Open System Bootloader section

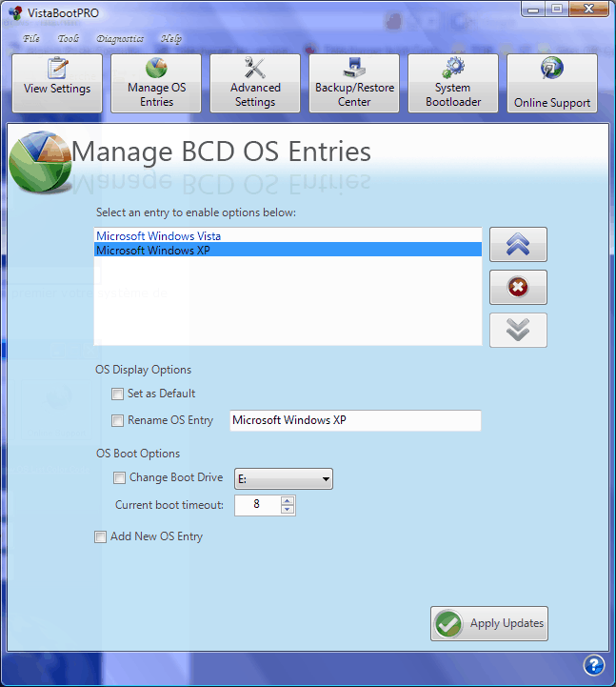point(453,83)
